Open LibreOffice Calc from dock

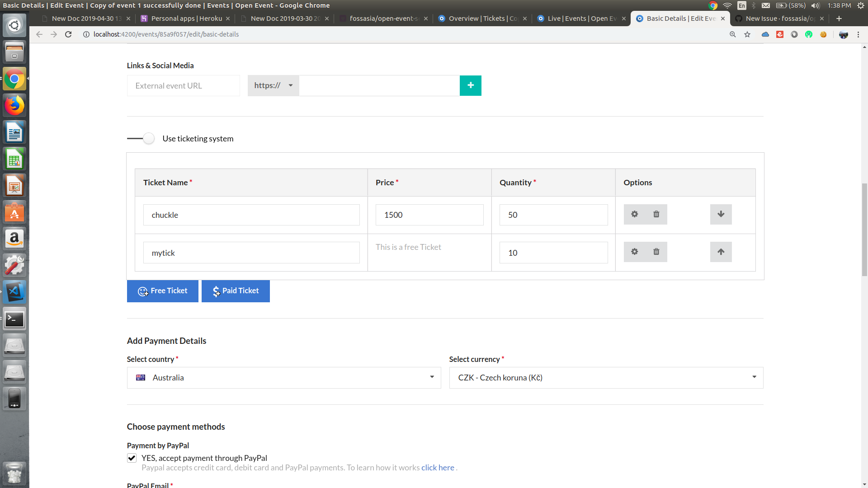(14, 159)
